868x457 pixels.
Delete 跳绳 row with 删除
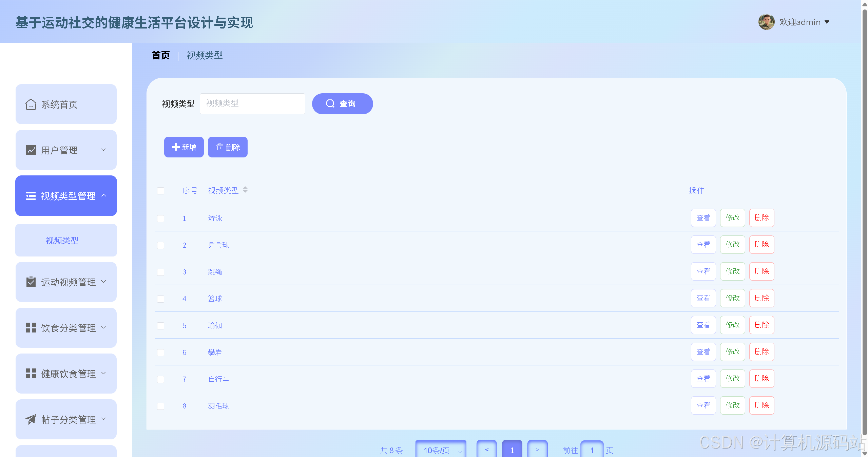[x=762, y=271]
